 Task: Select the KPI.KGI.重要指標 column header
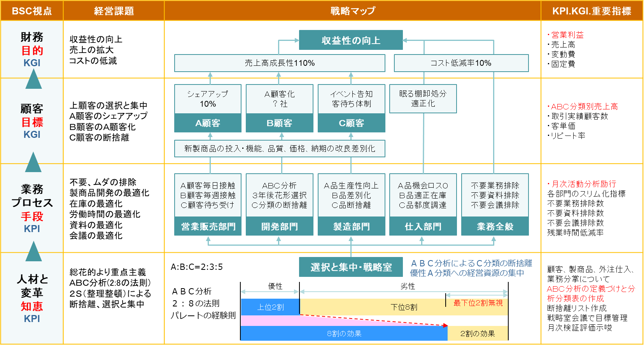coord(591,11)
